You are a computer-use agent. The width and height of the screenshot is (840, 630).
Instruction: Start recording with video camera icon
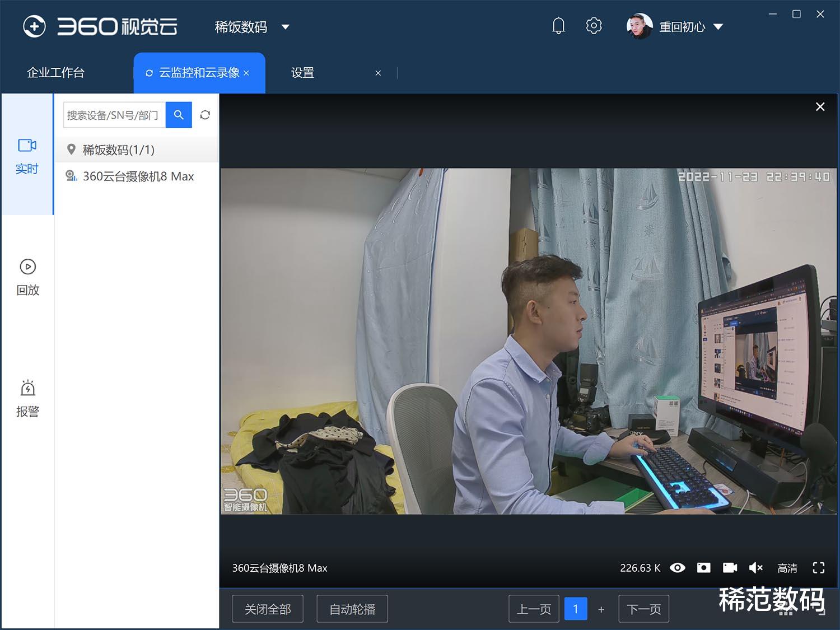click(x=730, y=568)
